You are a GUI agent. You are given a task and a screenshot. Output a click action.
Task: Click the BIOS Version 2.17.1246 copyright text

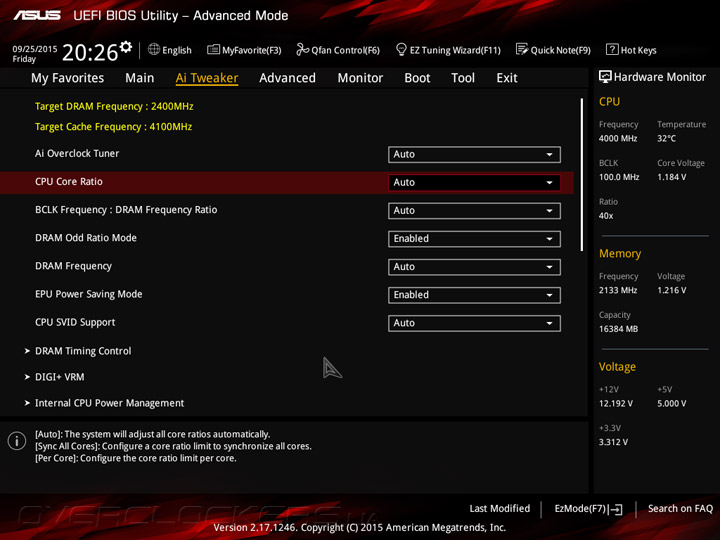click(x=360, y=528)
